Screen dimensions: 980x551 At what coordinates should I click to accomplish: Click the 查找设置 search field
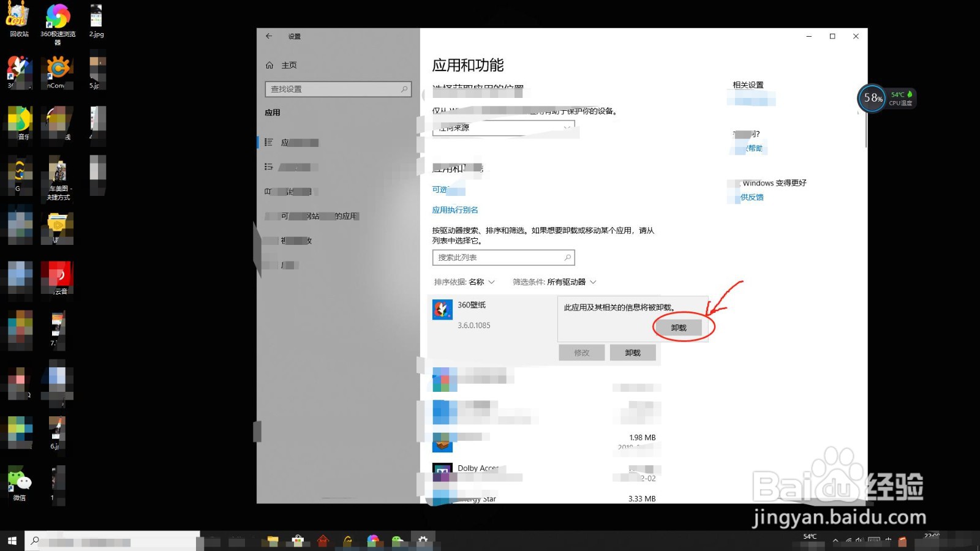coord(338,89)
